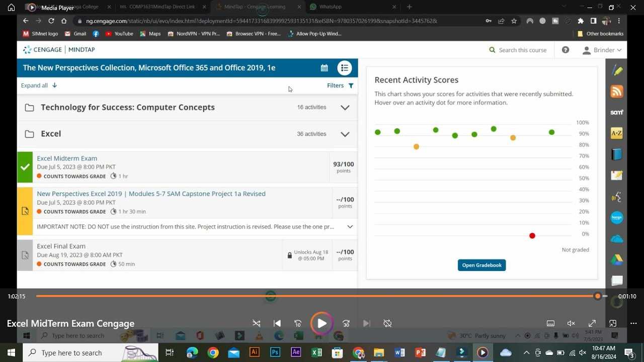Screen dimensions: 644x362
Task: Open the Excel Midterm Exam link
Action: [x=67, y=158]
